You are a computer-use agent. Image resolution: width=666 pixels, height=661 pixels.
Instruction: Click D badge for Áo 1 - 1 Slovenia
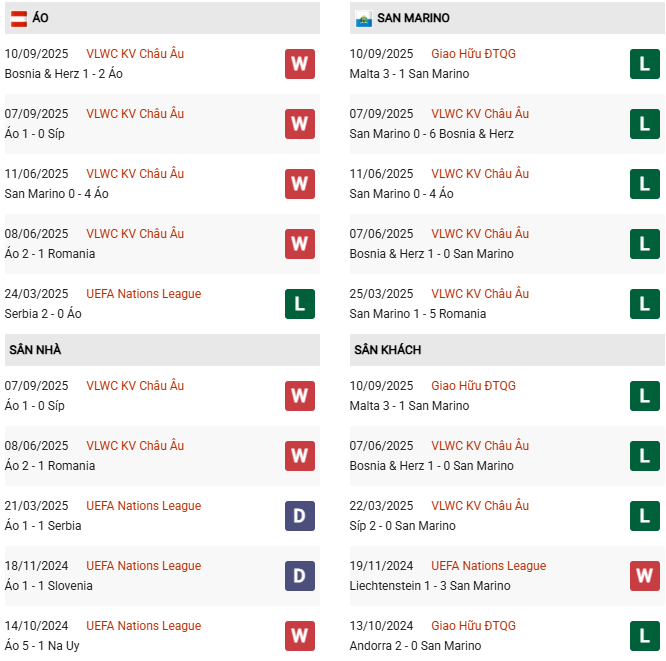click(x=300, y=576)
